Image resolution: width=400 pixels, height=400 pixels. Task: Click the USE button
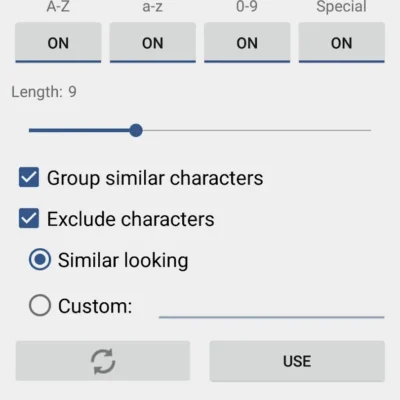coord(297,361)
